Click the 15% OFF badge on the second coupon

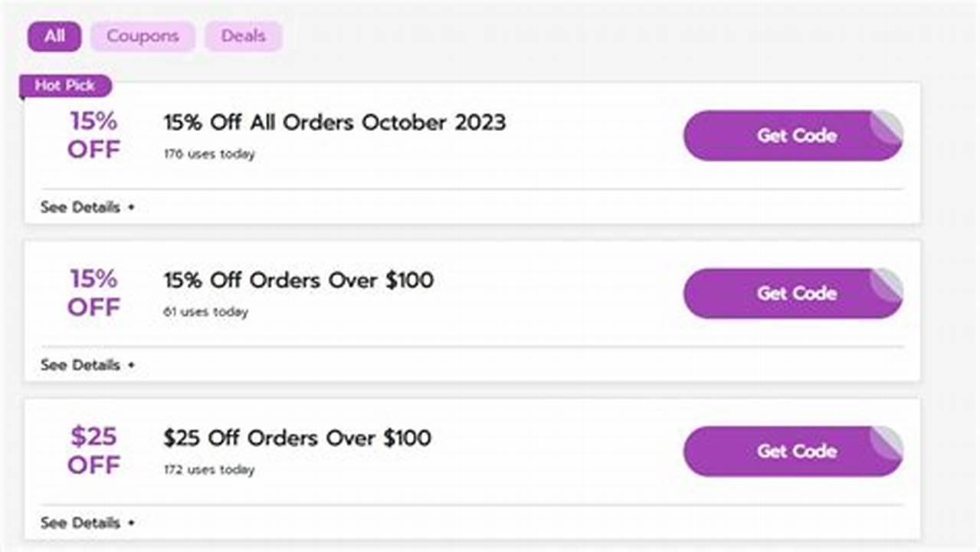[93, 293]
